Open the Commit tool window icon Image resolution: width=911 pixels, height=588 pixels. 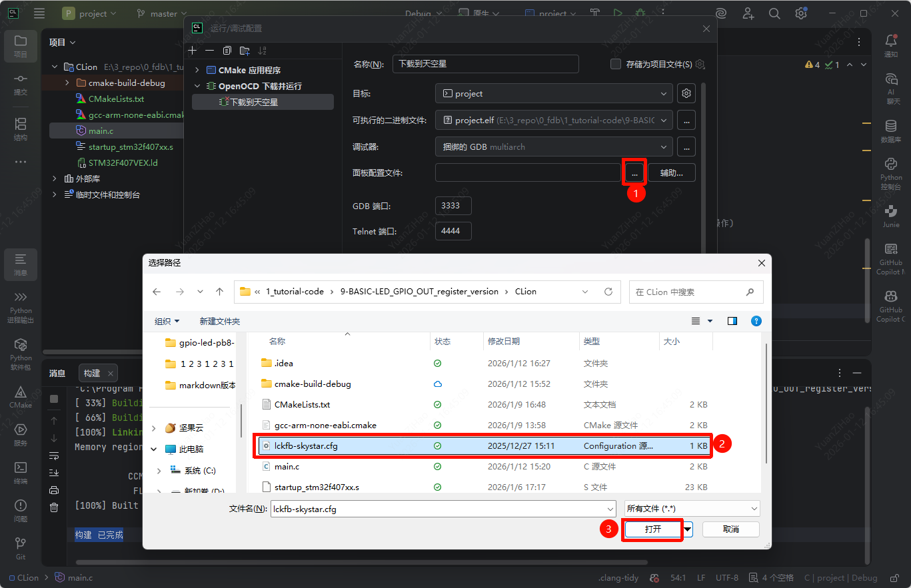21,83
